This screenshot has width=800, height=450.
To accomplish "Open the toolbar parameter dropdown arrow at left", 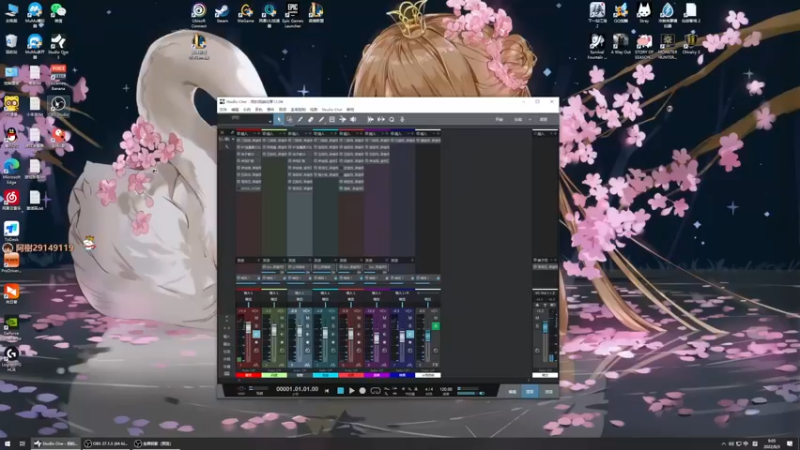I will pos(270,121).
